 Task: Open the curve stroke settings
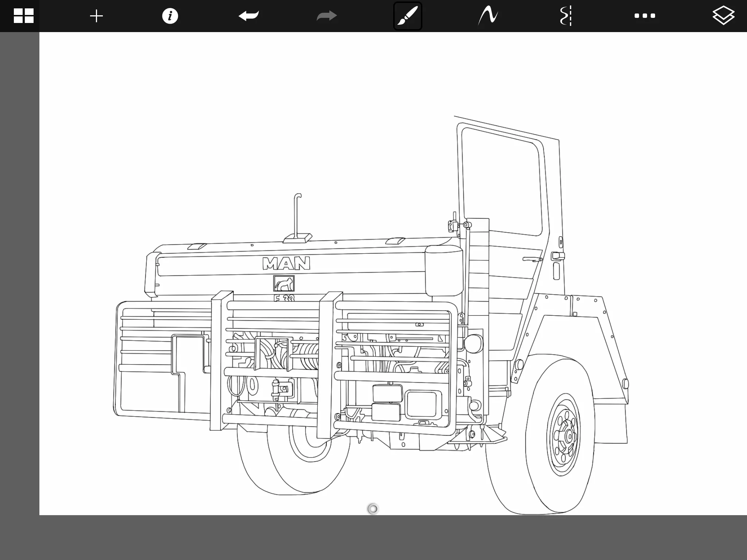point(488,16)
